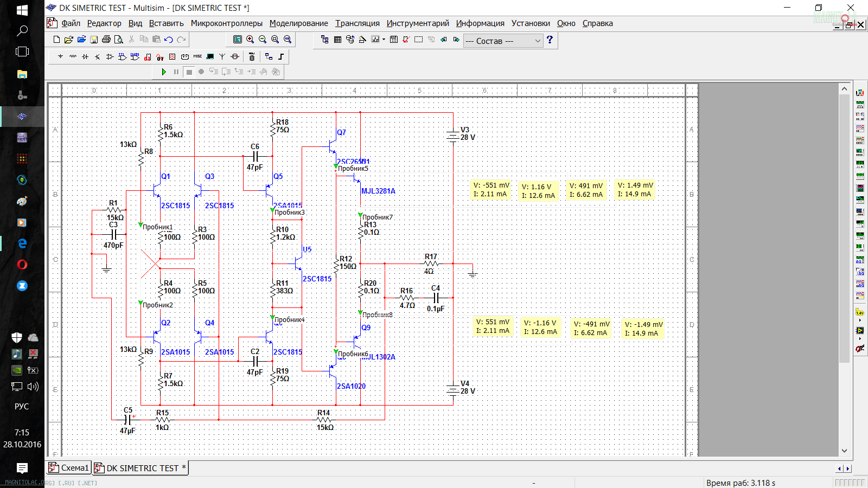Open the Design Toolbox tree icon

324,40
